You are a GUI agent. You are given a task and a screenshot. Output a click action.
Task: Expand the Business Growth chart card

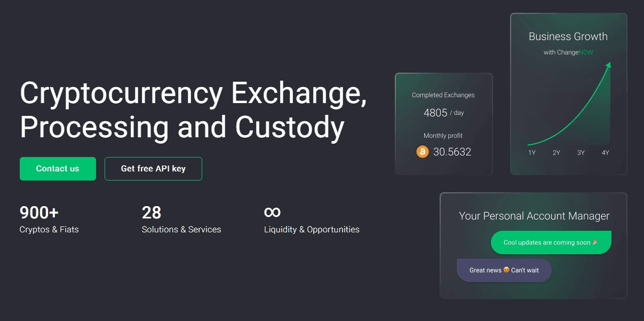pos(568,93)
